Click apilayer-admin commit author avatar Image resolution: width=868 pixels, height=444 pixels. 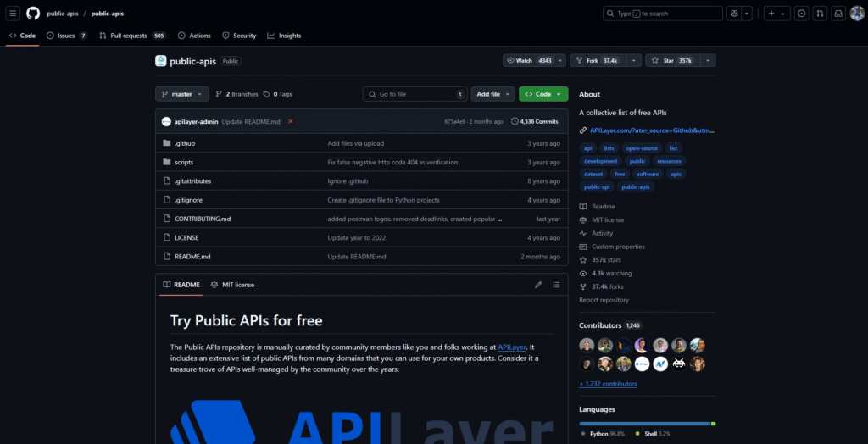click(166, 121)
